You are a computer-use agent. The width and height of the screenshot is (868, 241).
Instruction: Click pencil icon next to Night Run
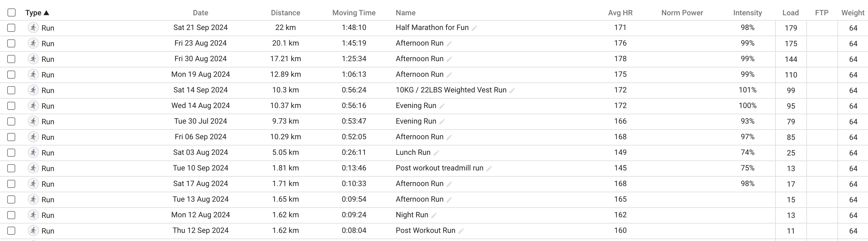pos(434,215)
